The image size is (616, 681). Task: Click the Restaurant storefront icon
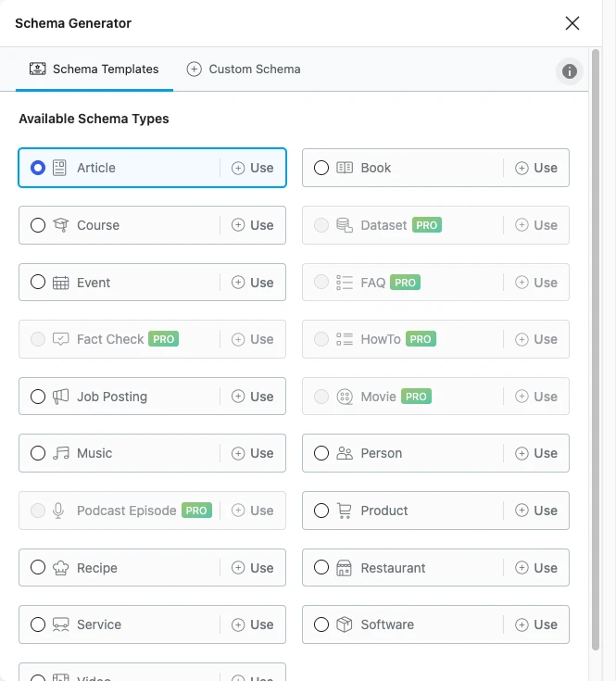[344, 568]
